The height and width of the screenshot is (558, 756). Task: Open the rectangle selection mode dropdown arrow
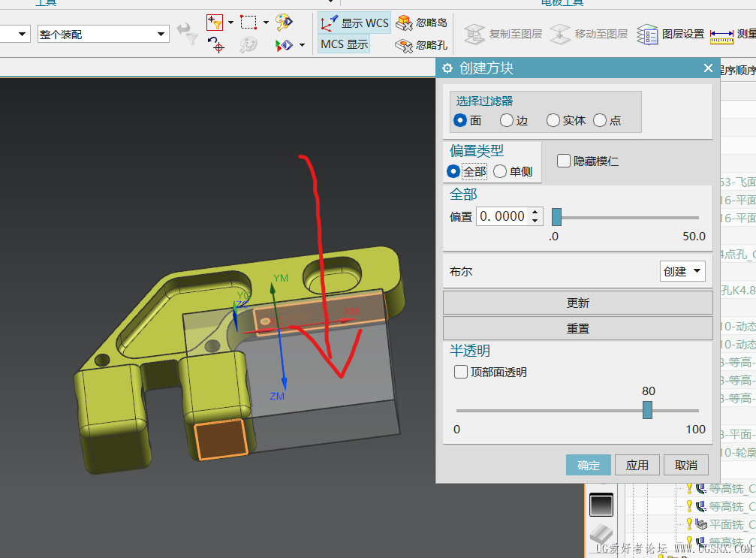coord(266,23)
